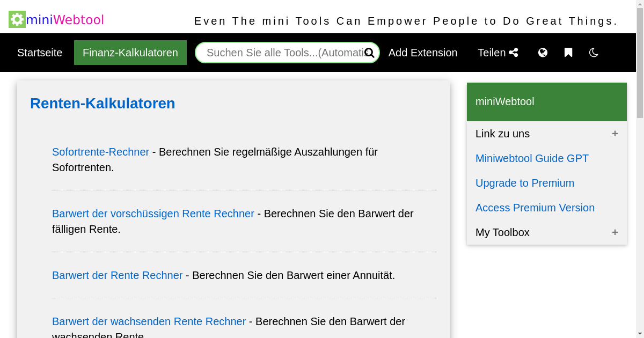644x338 pixels.
Task: Expand the Link zu uns section
Action: [615, 134]
